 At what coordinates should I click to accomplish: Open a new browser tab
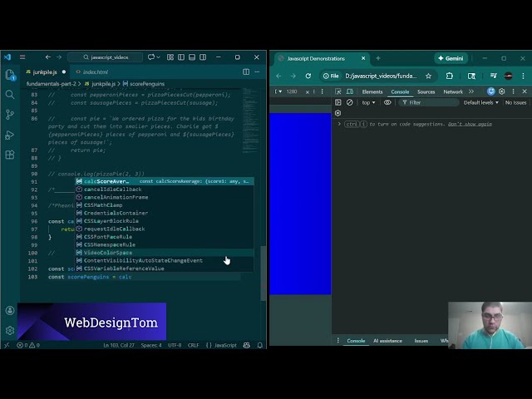(x=378, y=58)
